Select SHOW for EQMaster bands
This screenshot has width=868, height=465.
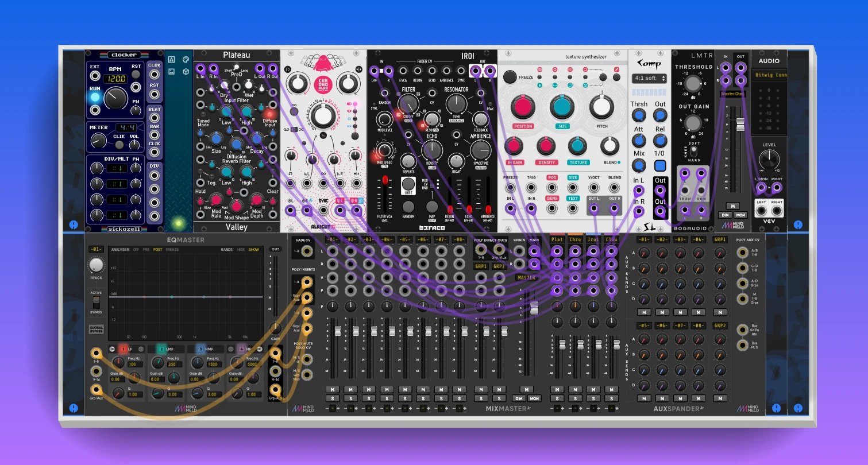pyautogui.click(x=253, y=250)
